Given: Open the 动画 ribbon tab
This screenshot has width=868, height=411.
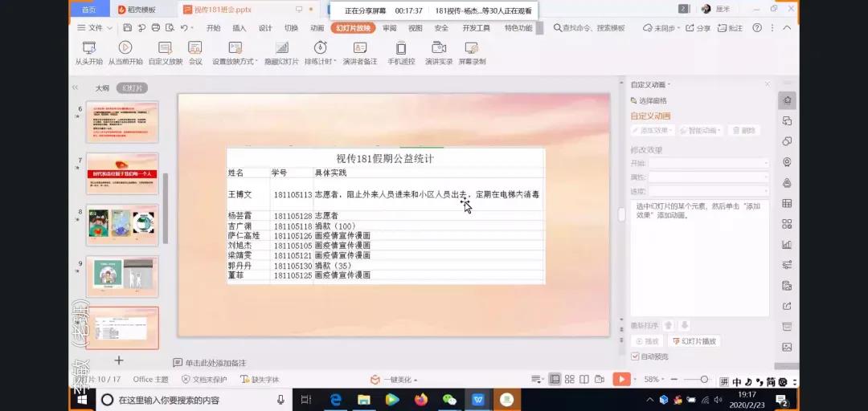Looking at the screenshot, I should (317, 28).
